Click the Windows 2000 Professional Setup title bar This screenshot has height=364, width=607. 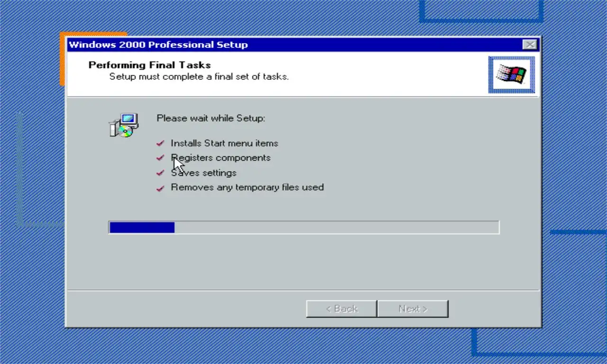pyautogui.click(x=303, y=45)
